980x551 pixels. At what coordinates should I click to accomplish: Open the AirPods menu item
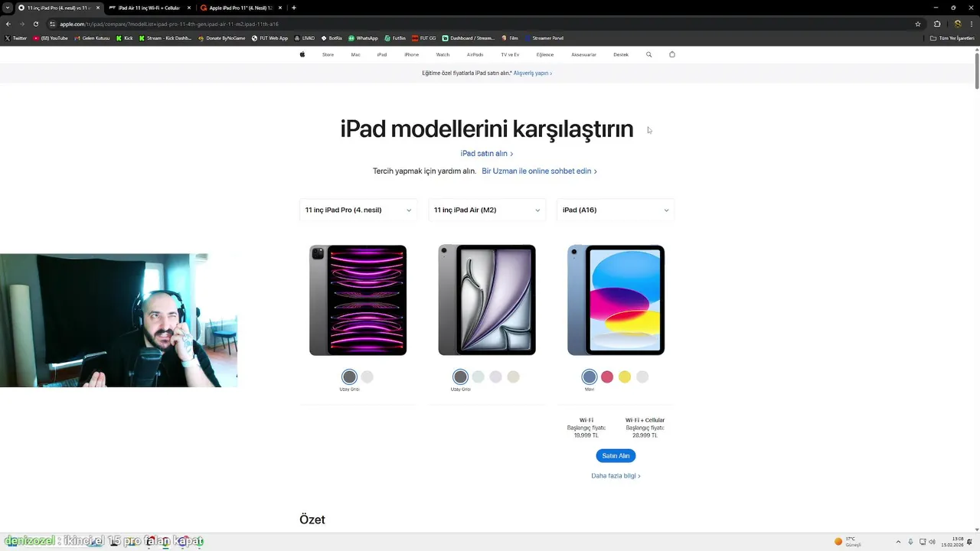pos(475,54)
